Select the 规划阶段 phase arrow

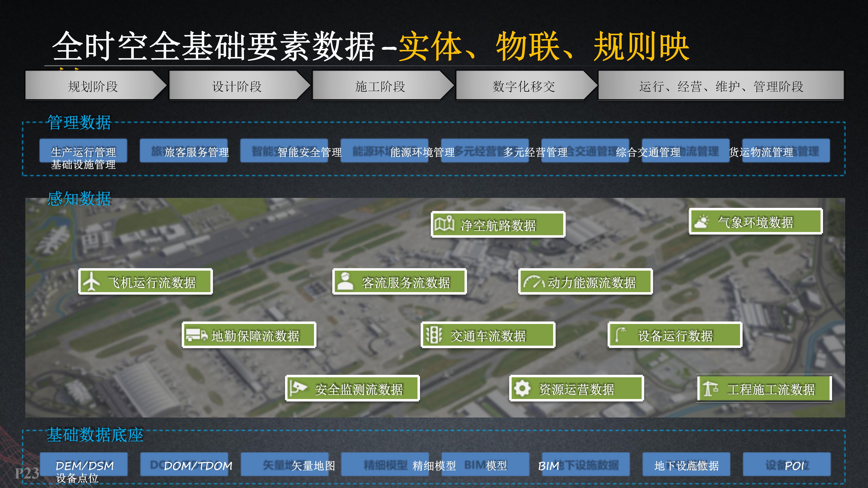[96, 85]
